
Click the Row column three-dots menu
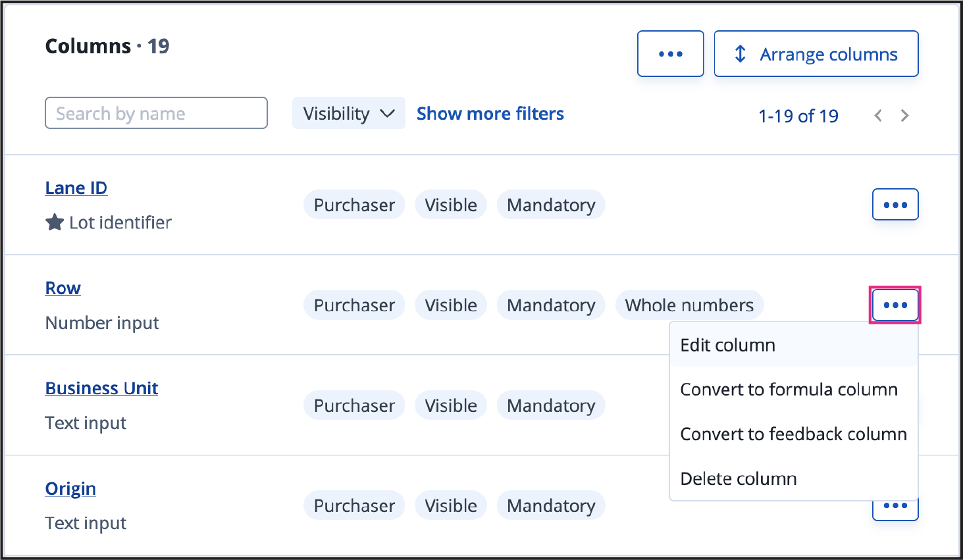(x=895, y=305)
